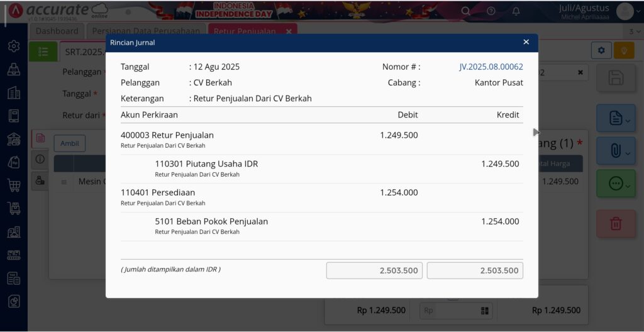Click the red trash delete button
The width and height of the screenshot is (644, 332).
click(616, 223)
